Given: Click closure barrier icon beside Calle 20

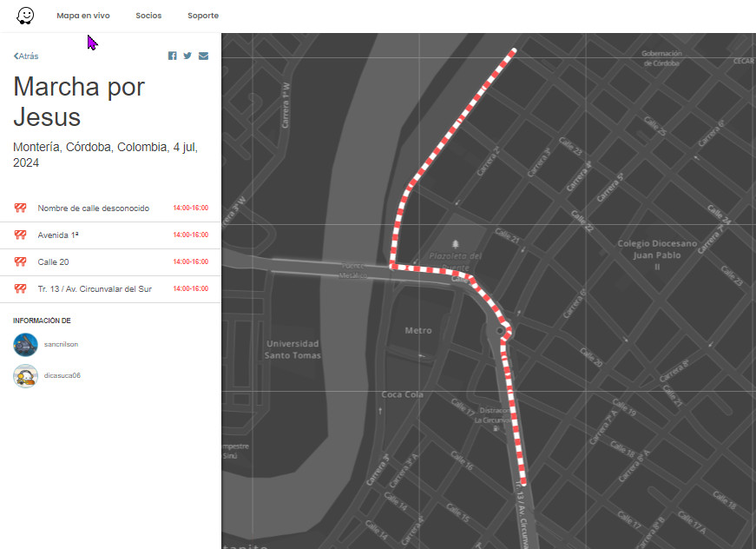Looking at the screenshot, I should 20,262.
